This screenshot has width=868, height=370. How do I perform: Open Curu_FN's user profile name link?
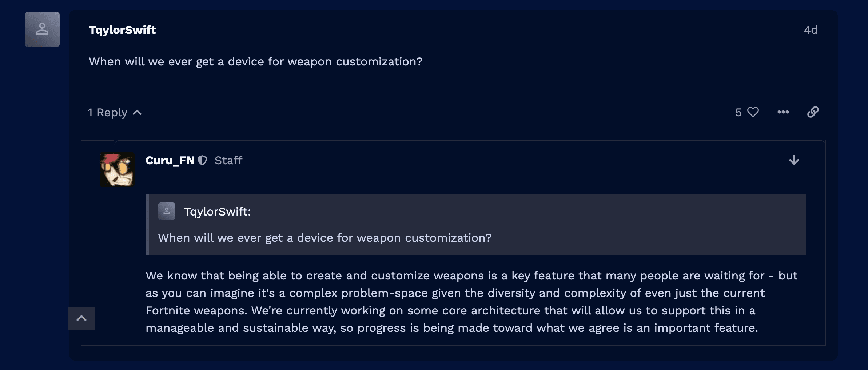(x=170, y=160)
